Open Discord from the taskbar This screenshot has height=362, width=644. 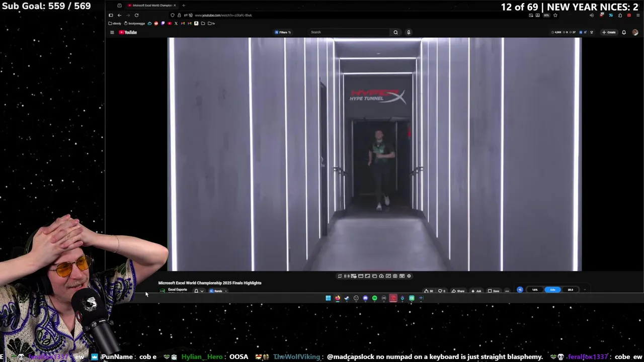pos(365,298)
